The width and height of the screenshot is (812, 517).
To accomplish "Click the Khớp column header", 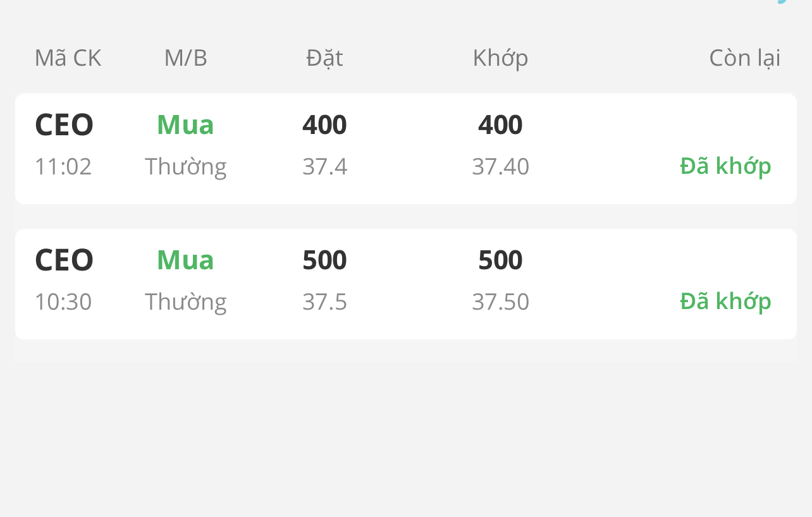I will (500, 58).
